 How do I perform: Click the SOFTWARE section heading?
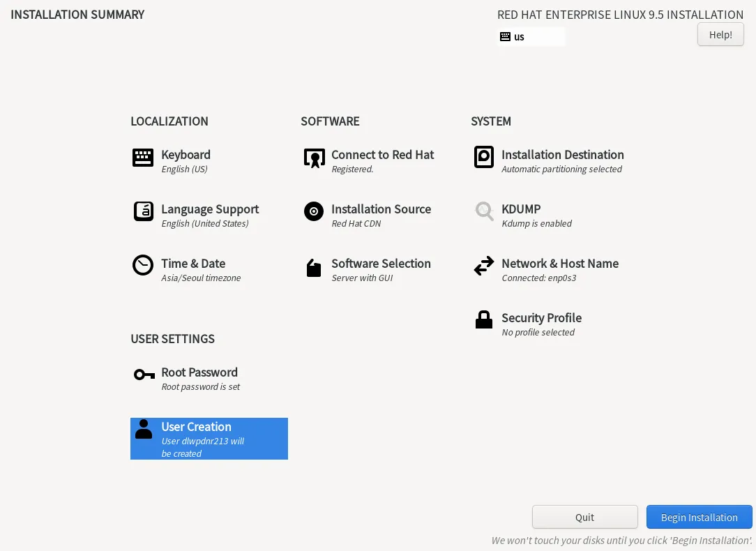[330, 121]
